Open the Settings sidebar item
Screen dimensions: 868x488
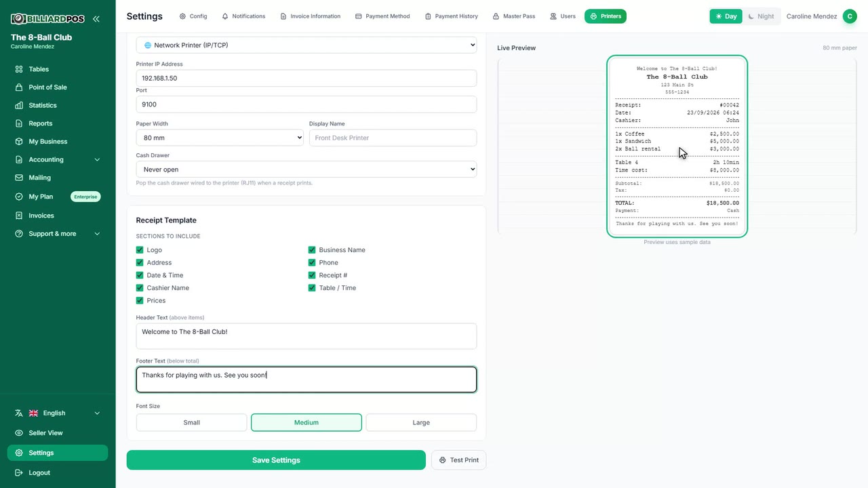(x=58, y=453)
